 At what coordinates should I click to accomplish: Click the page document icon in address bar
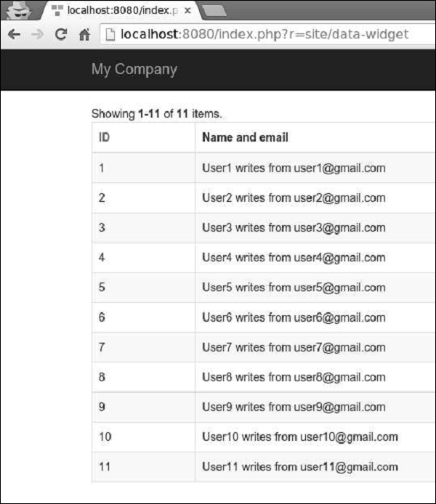110,34
